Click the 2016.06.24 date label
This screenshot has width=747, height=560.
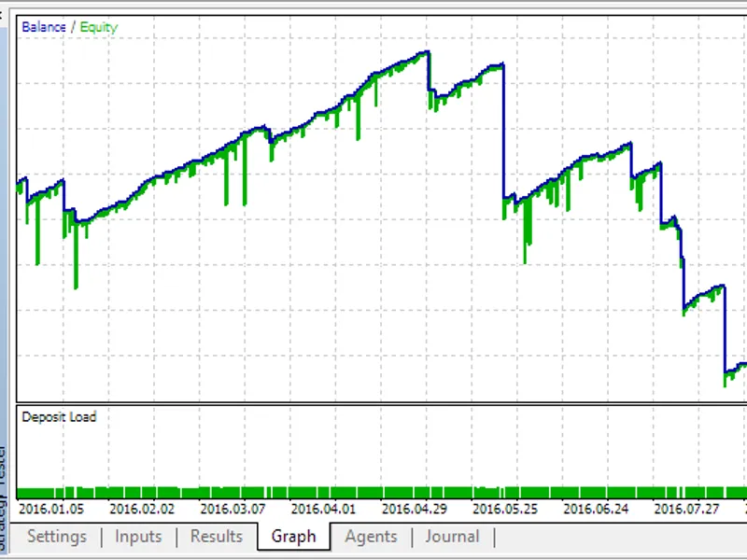(x=596, y=509)
